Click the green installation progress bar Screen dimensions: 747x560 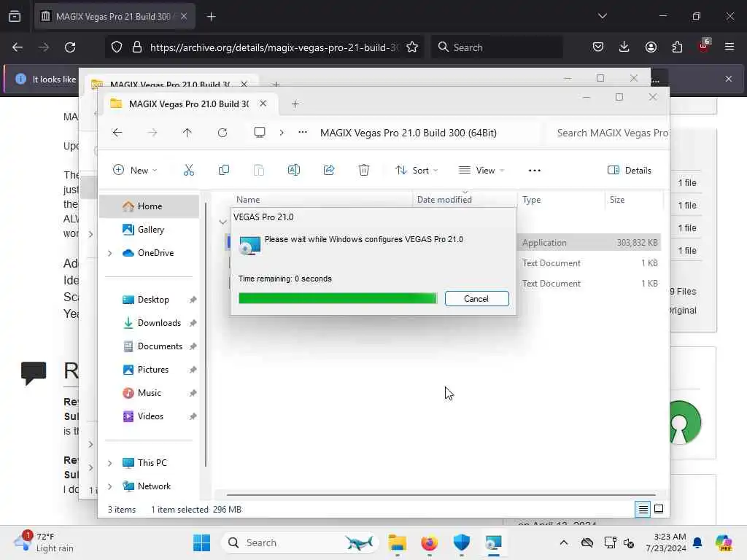click(337, 298)
